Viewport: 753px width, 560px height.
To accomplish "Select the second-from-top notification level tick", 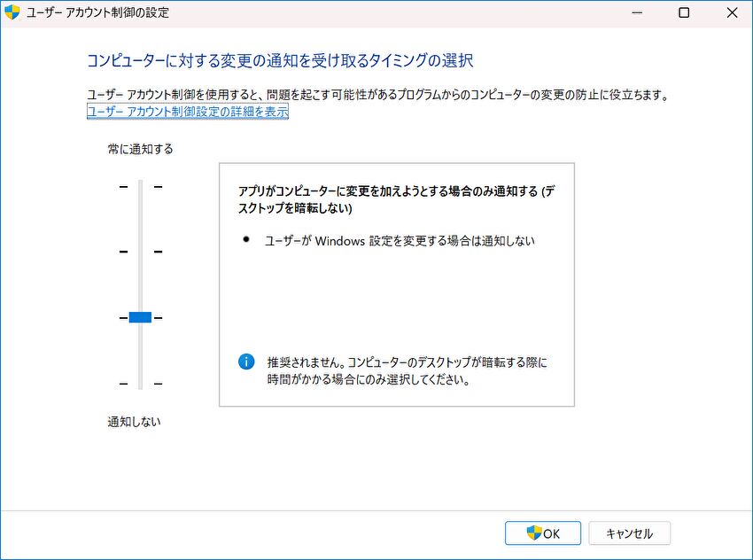I will [x=140, y=252].
